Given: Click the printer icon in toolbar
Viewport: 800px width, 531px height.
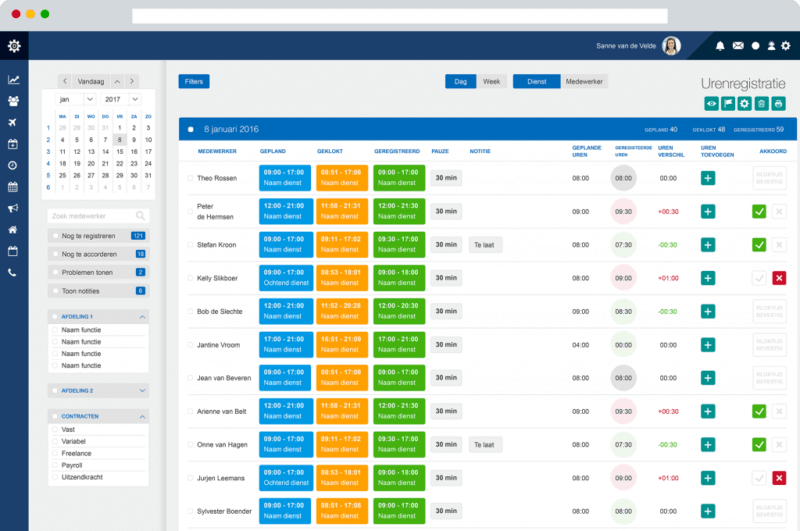Looking at the screenshot, I should coord(778,104).
